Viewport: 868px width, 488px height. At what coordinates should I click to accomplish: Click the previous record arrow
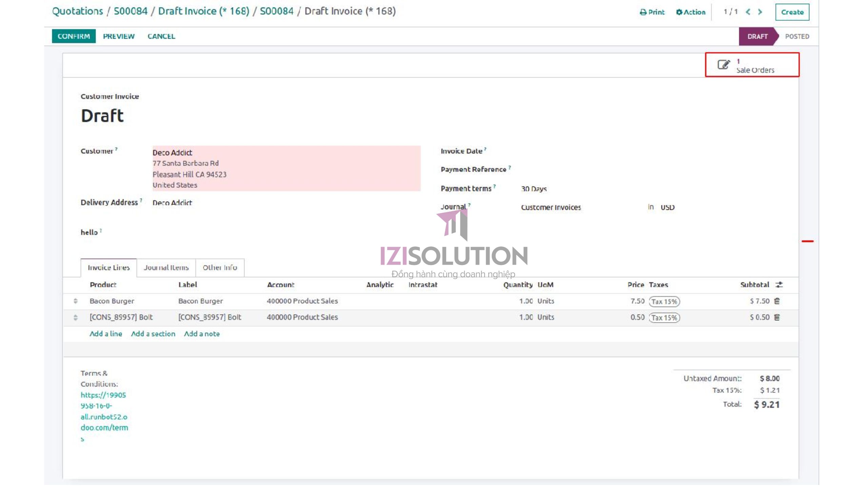[748, 12]
